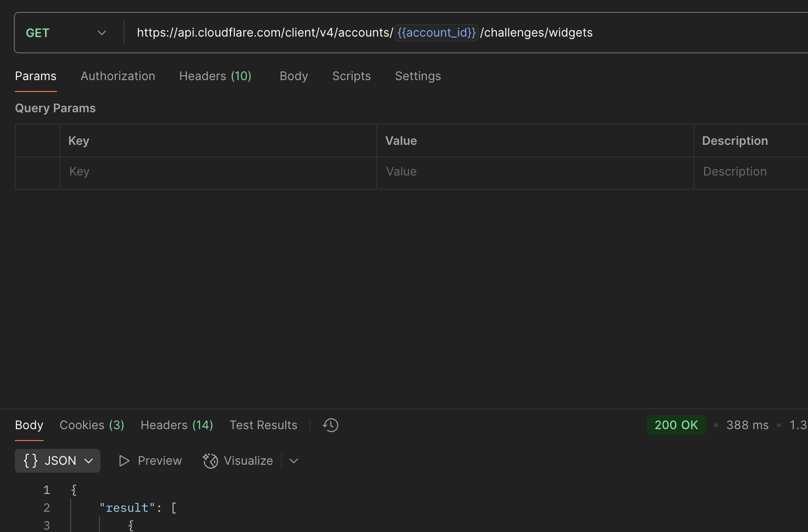Expand the JSON format selector chevron
The height and width of the screenshot is (532, 808).
coord(89,461)
